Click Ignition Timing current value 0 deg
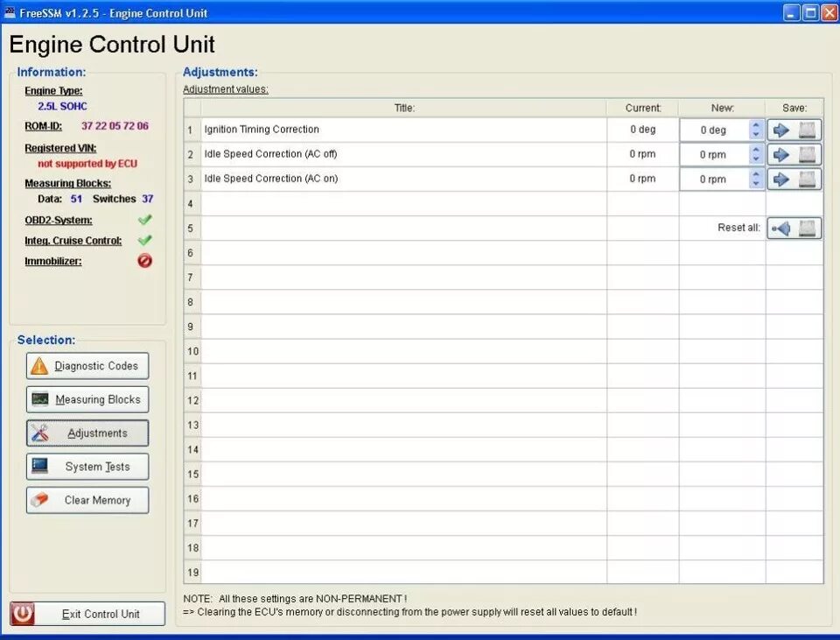Screen dimensions: 840x640 coord(643,130)
